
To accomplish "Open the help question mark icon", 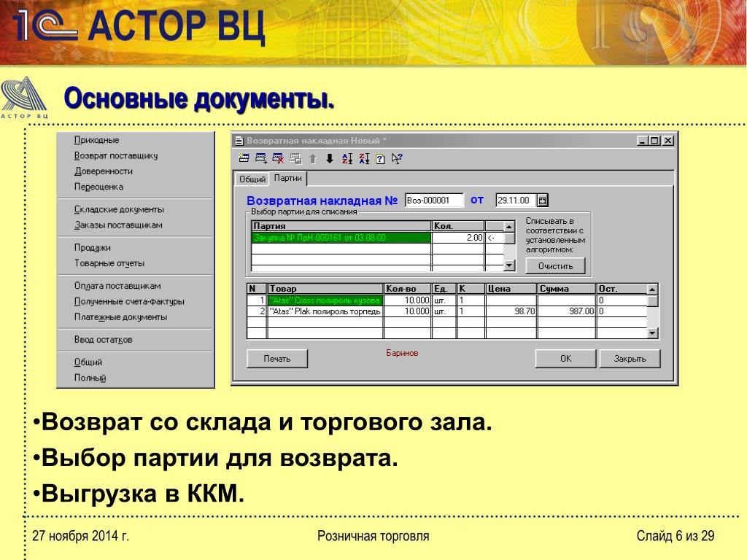I will point(380,159).
